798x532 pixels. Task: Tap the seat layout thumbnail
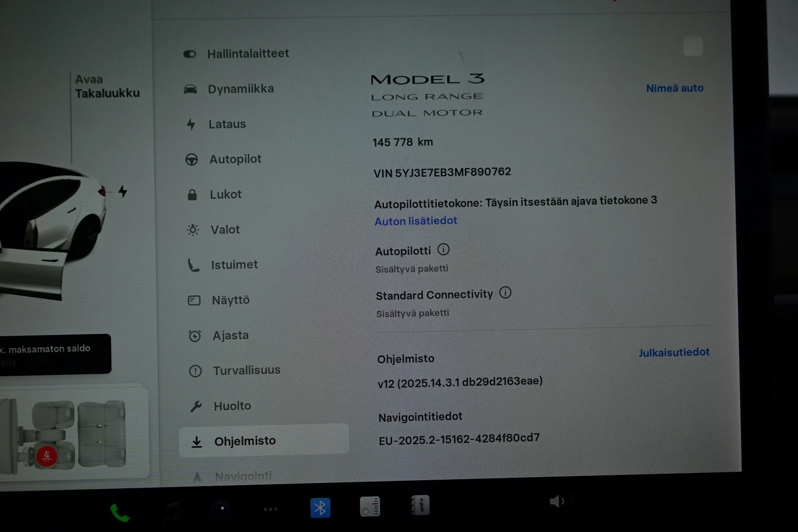[74, 432]
